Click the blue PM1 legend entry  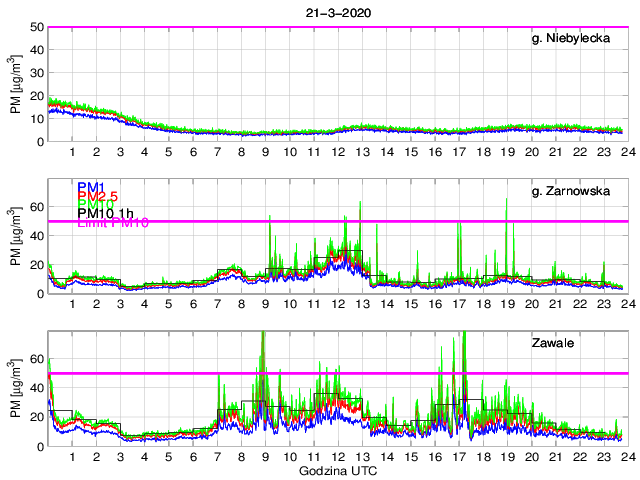(91, 186)
